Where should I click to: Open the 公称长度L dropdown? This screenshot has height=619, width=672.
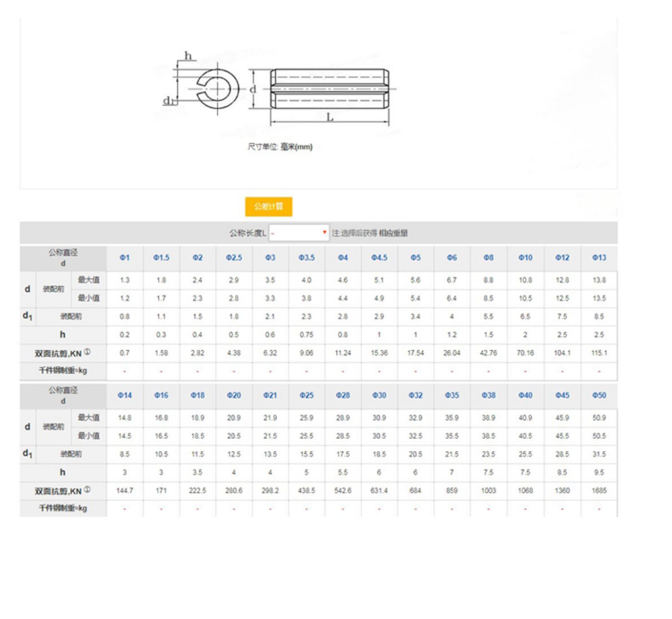click(x=299, y=233)
